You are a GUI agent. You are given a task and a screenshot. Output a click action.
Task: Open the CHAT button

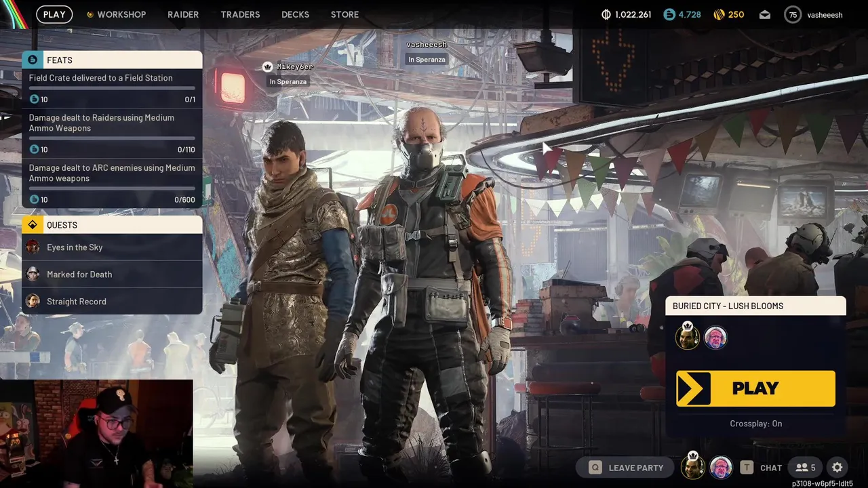click(771, 468)
